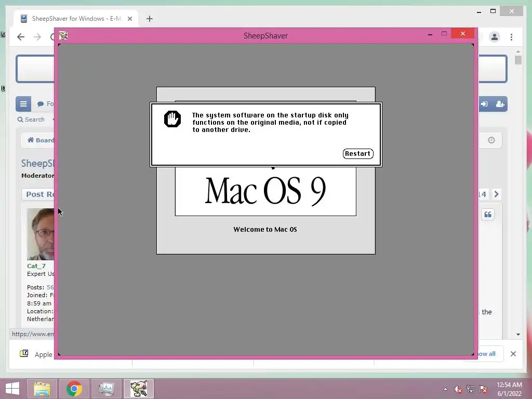Click the page scrollbar down arrow
The width and height of the screenshot is (532, 399).
518,335
